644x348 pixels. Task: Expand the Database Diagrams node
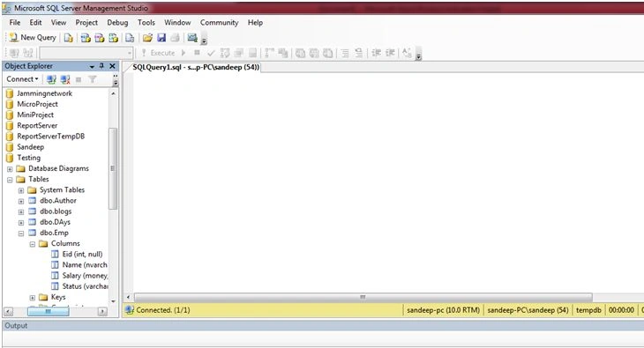[x=10, y=169]
